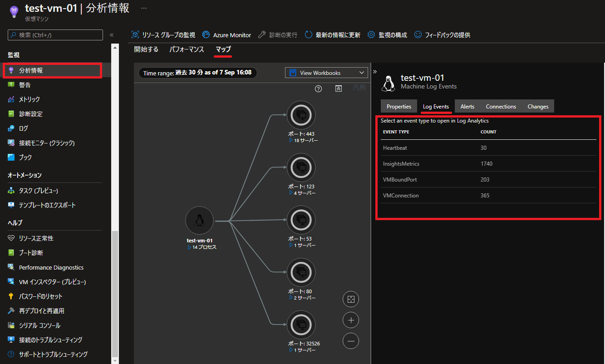Open リソース グループの監視 in the toolbar

tap(163, 35)
